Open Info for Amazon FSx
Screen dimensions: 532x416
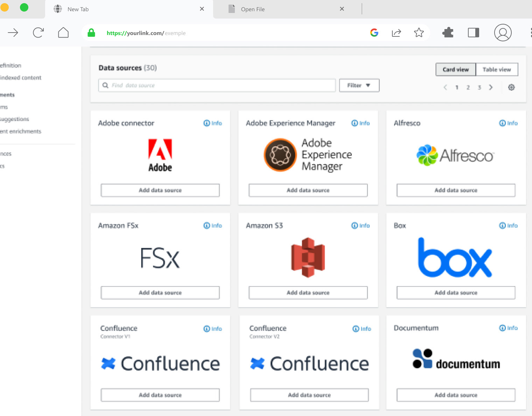click(x=213, y=226)
